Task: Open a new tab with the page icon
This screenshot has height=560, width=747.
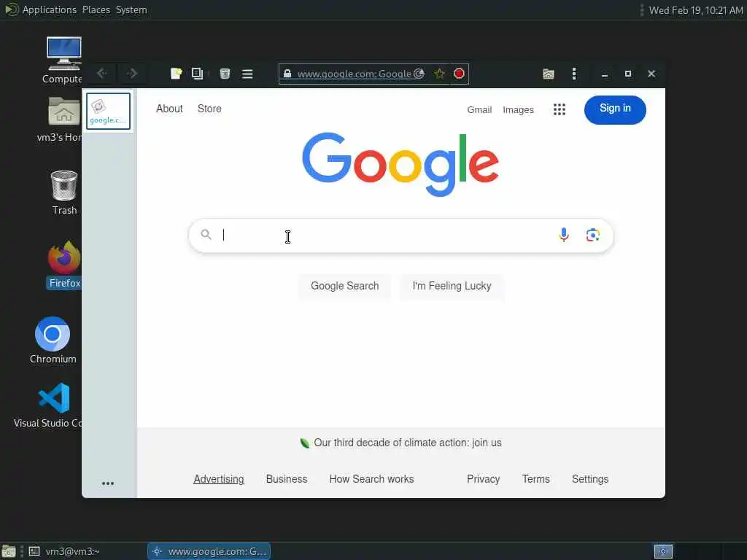Action: pos(177,74)
